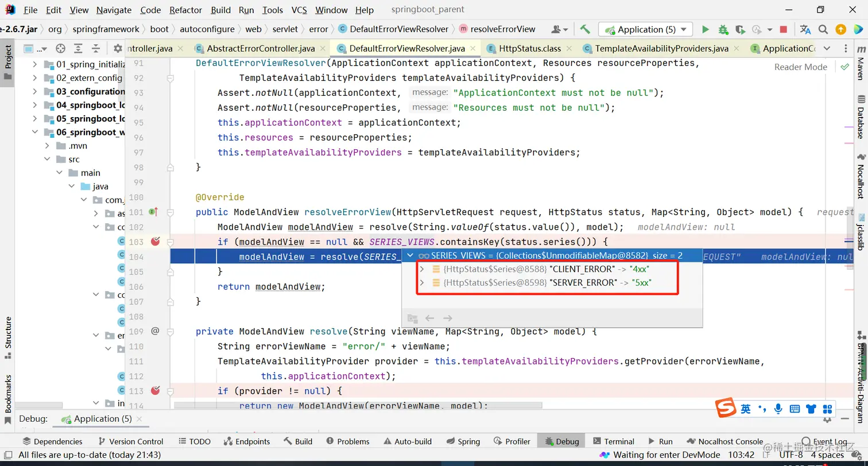
Task: Open the Terminal tool window
Action: click(x=614, y=441)
